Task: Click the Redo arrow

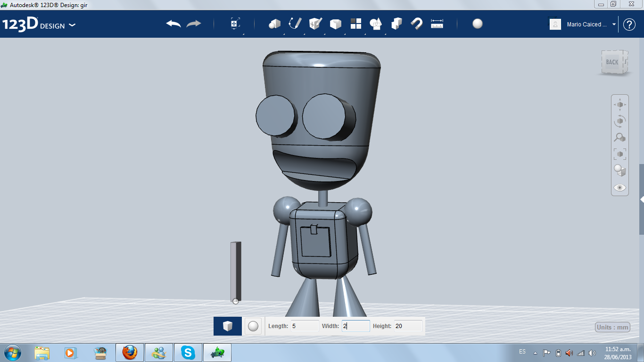Action: [194, 24]
